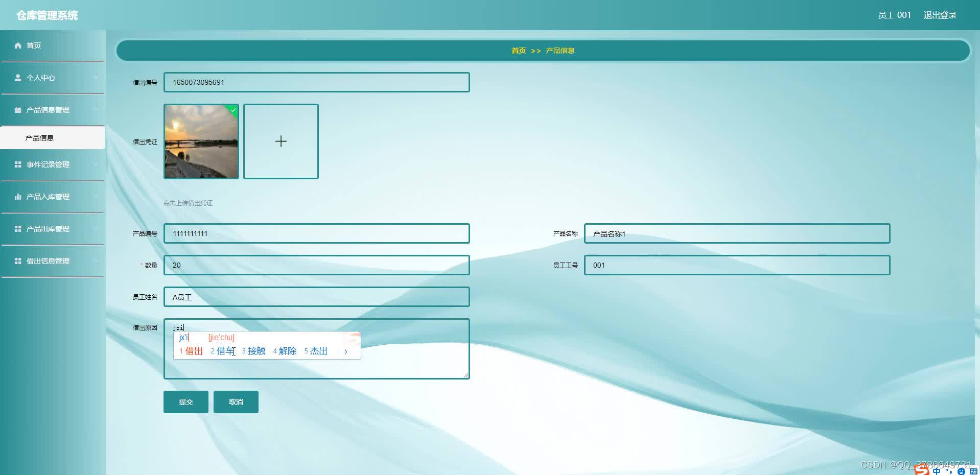Collapse the 产品信息管理 menu chevron
This screenshot has width=980, height=475.
coord(96,110)
